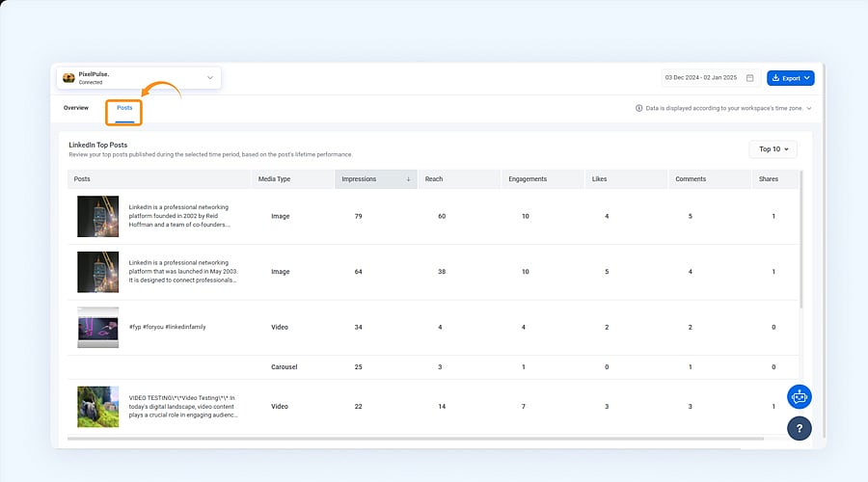Click the VIDEO TESTING post description text
This screenshot has width=868, height=482.
[183, 406]
